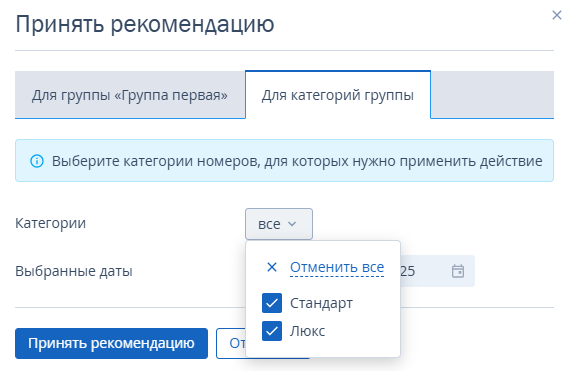Uncheck the Люкс checkbox
The width and height of the screenshot is (571, 371).
coord(272,331)
